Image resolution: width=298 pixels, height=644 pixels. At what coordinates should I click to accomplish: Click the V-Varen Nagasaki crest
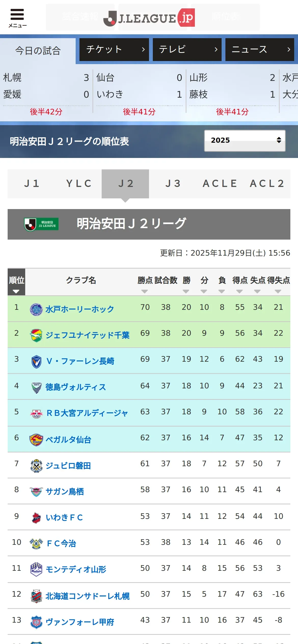click(x=36, y=361)
